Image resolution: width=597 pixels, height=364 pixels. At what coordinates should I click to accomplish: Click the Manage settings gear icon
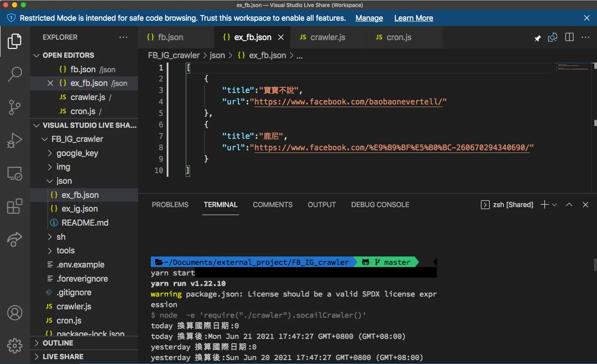click(x=15, y=345)
